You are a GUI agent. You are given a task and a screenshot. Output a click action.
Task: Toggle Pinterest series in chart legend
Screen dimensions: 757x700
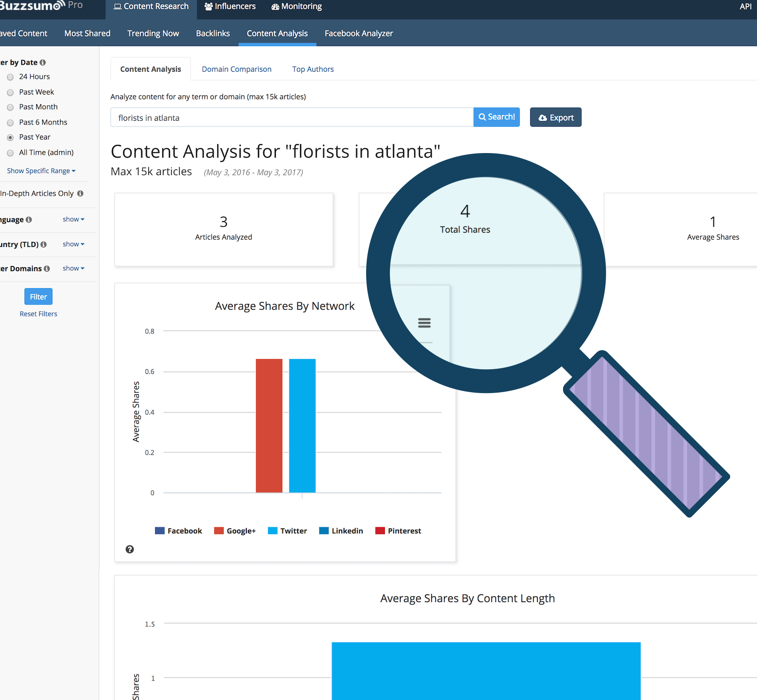[x=398, y=531]
